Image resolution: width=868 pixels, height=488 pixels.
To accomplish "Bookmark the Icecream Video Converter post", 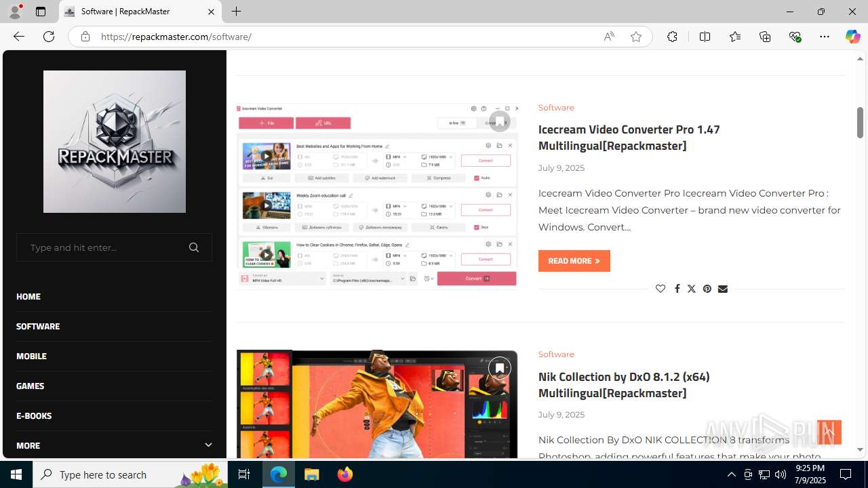I will click(x=500, y=121).
